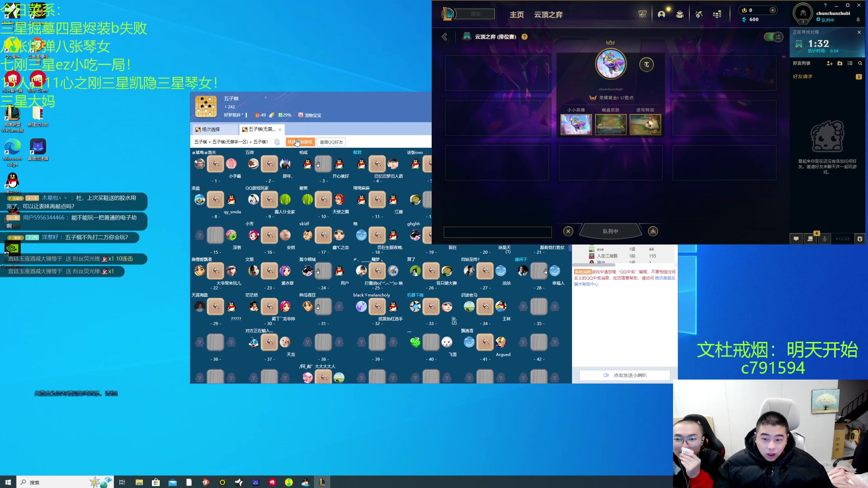
Task: Click the TFT emblem beside summoner avatar
Action: tap(647, 64)
